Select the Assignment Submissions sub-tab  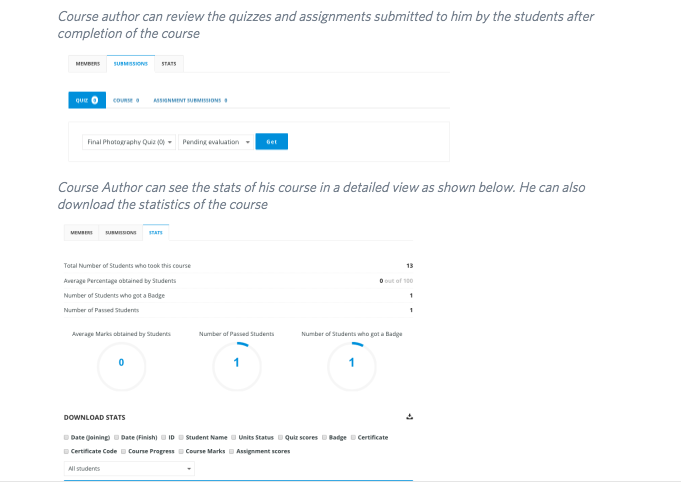pyautogui.click(x=190, y=100)
